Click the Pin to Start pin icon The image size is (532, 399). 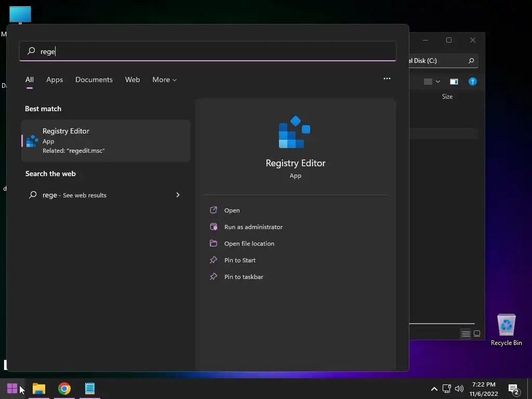click(x=214, y=260)
